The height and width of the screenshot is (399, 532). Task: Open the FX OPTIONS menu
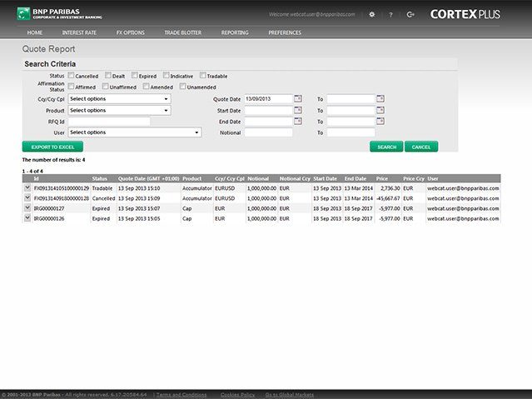131,32
